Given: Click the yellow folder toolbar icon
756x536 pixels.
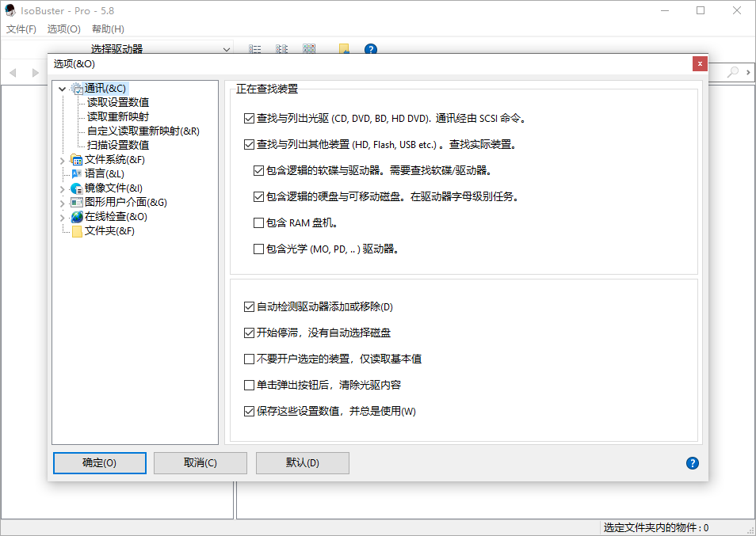Looking at the screenshot, I should [x=344, y=48].
